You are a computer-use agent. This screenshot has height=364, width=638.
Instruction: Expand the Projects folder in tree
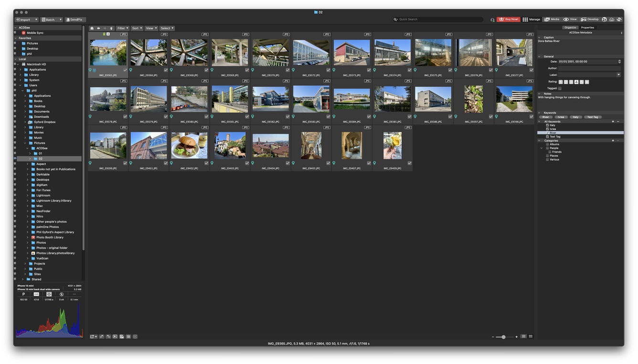(25, 264)
